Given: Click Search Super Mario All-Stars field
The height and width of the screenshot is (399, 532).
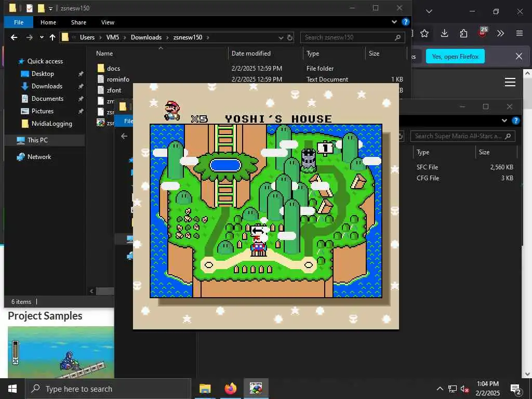Looking at the screenshot, I should click(x=463, y=136).
